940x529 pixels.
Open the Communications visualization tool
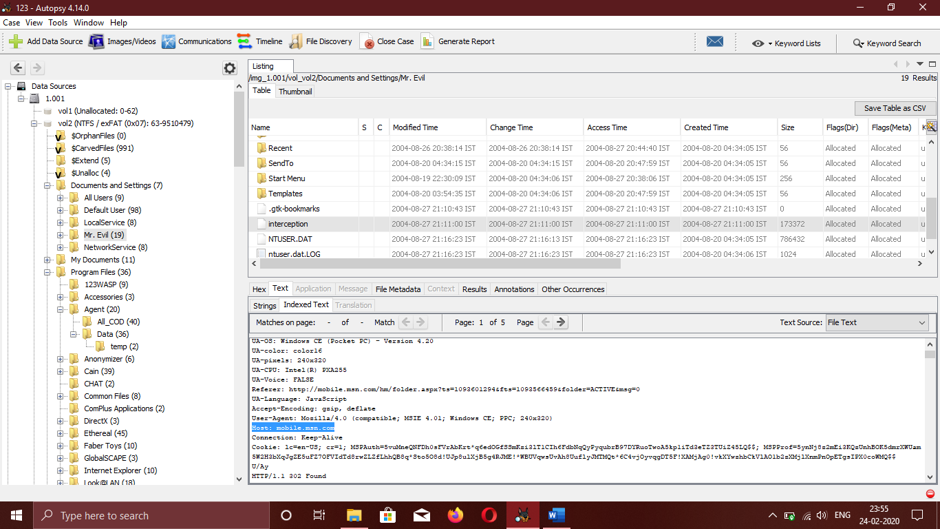pyautogui.click(x=168, y=42)
